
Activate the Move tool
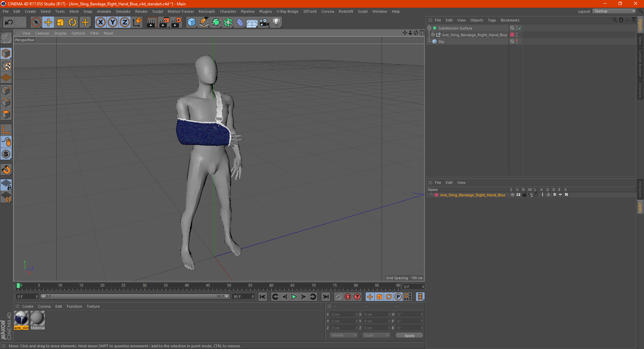coord(48,22)
